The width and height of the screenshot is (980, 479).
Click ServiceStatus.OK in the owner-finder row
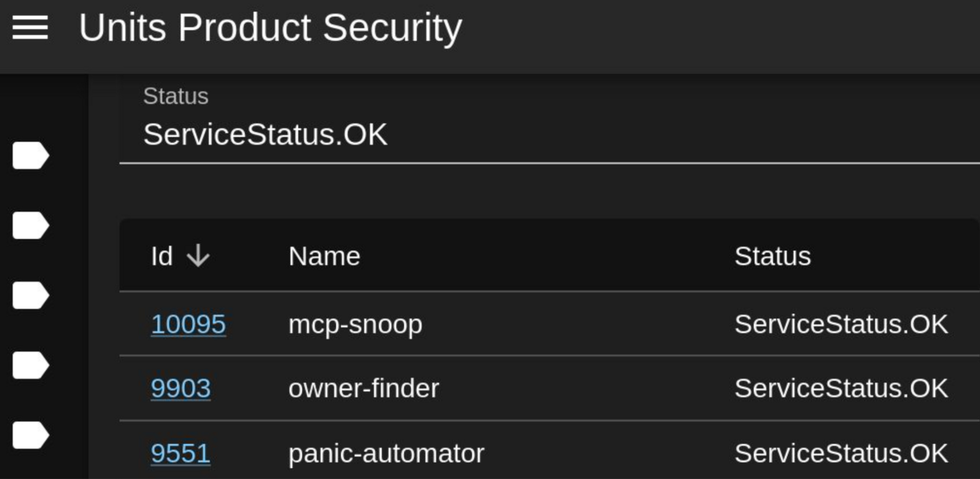pyautogui.click(x=841, y=389)
